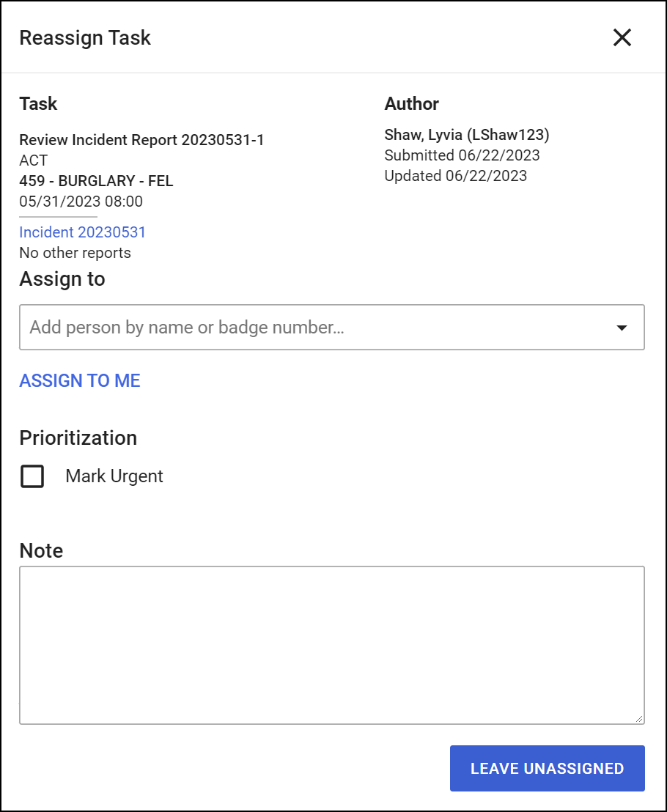The image size is (667, 812).
Task: Click the 459 - BURGLARY - FEL offense text
Action: [96, 181]
